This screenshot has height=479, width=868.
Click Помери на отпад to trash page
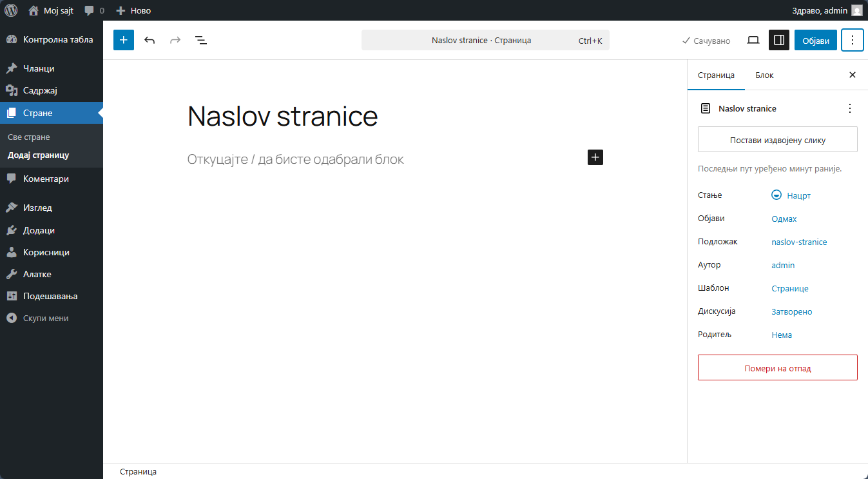(777, 367)
